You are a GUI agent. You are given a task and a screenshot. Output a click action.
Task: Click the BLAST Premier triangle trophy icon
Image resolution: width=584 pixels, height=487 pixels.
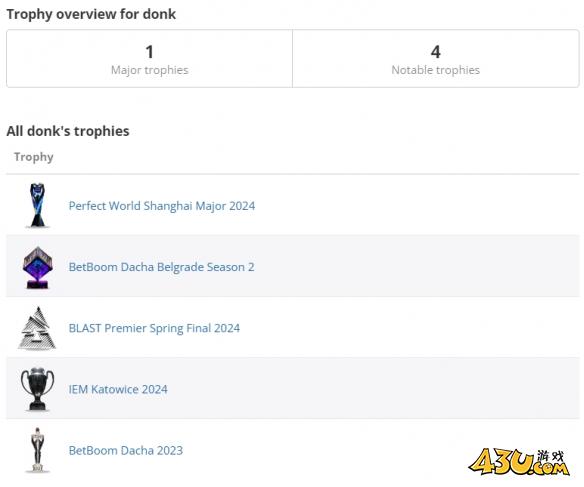[37, 328]
